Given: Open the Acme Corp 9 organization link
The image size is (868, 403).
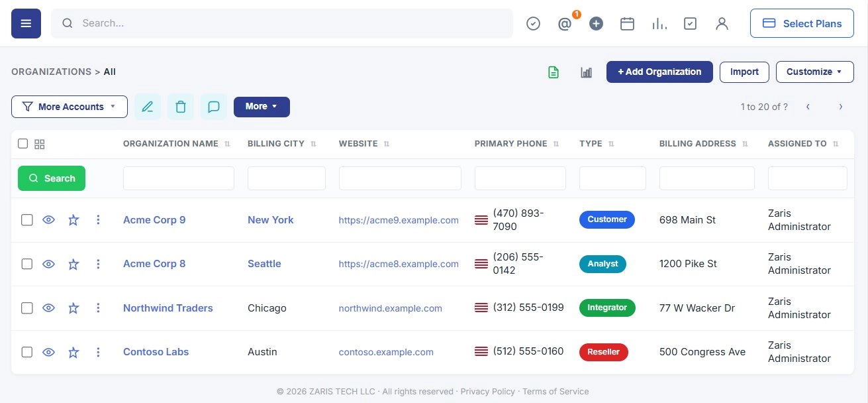Looking at the screenshot, I should (x=154, y=220).
